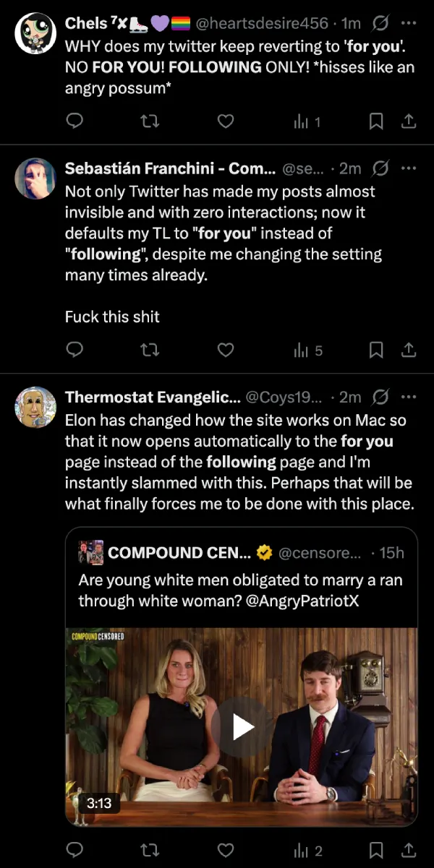This screenshot has width=434, height=868.
Task: Share Sebastián Franchini's post
Action: coord(409,350)
